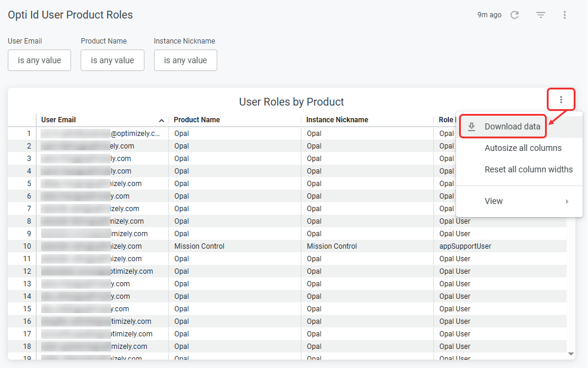Viewport: 588px width, 368px height.
Task: Choose Reset all column widths
Action: coord(528,169)
